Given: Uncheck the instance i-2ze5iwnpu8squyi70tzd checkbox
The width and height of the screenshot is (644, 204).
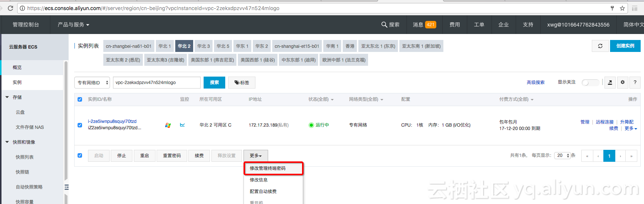Looking at the screenshot, I should 80,125.
